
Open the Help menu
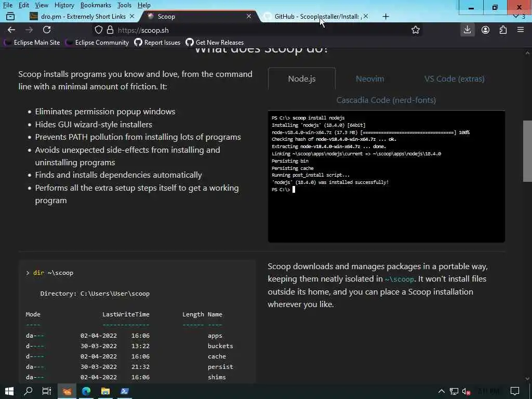[144, 5]
